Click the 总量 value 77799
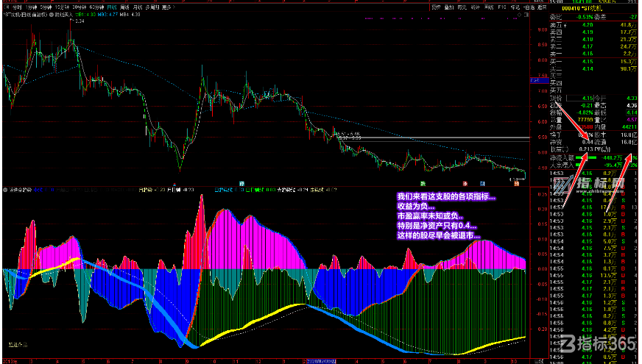This screenshot has height=364, width=642. pos(585,120)
